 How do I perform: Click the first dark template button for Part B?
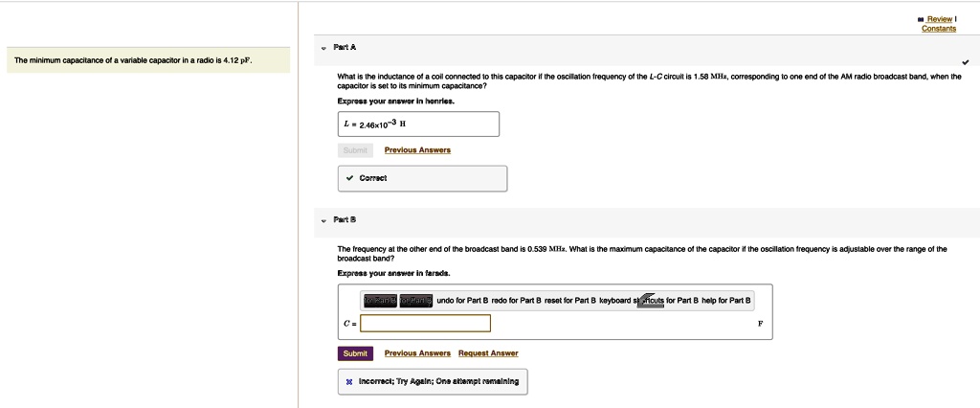[x=380, y=301]
